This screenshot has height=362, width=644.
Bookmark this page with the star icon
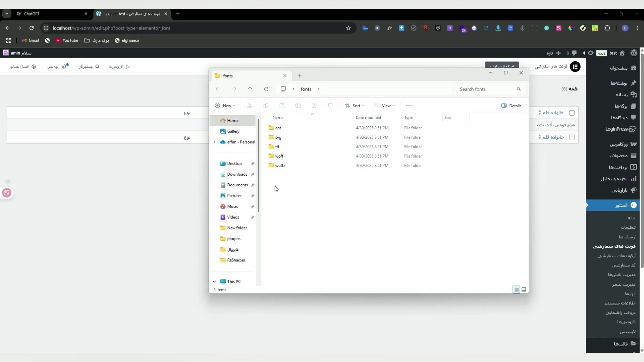(x=348, y=28)
